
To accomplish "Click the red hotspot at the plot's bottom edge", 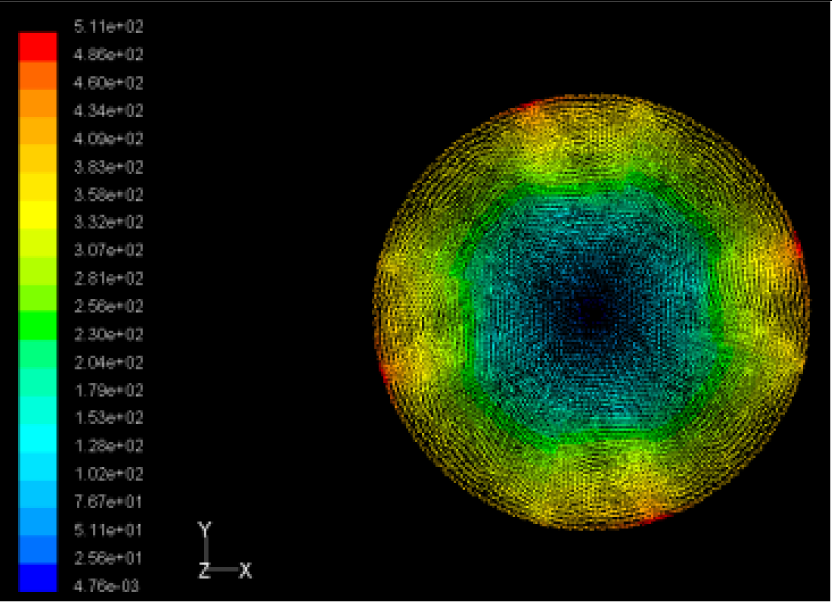I will click(x=650, y=516).
